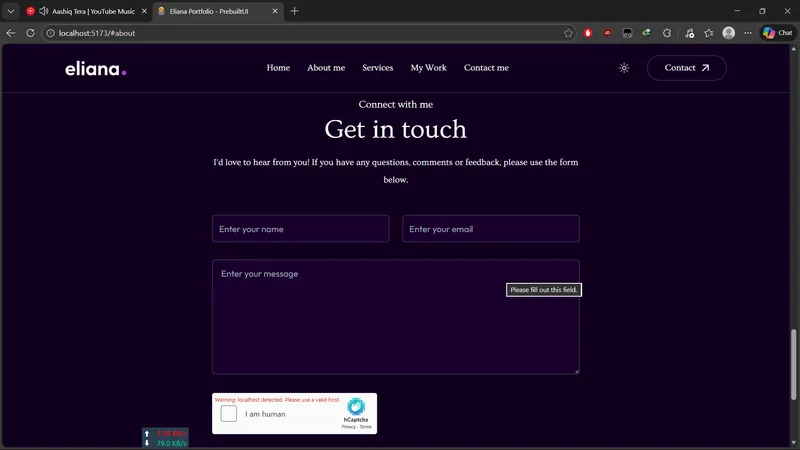This screenshot has height=450, width=800.
Task: Toggle the sun icon theme switch
Action: point(624,68)
